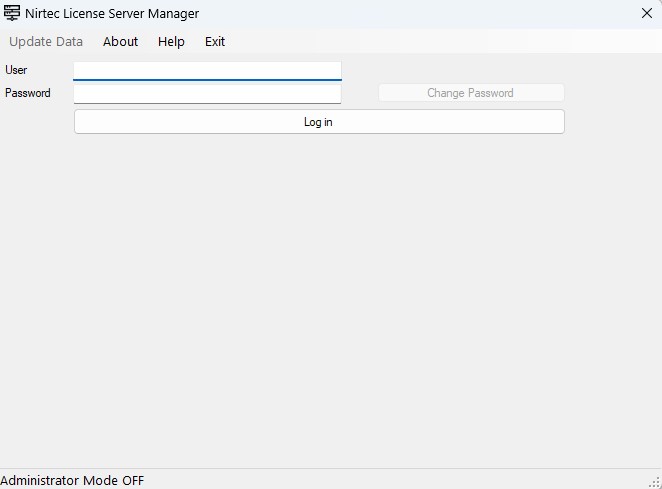
Task: Click the resize grip in the status bar corner
Action: 655,482
